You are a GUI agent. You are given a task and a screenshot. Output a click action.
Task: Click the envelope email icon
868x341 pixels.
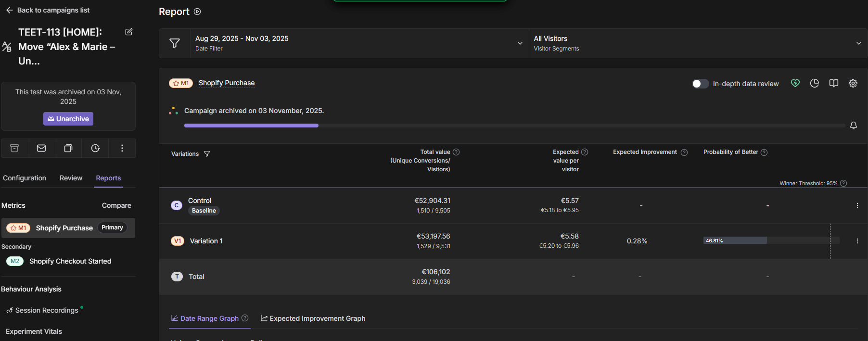[41, 148]
